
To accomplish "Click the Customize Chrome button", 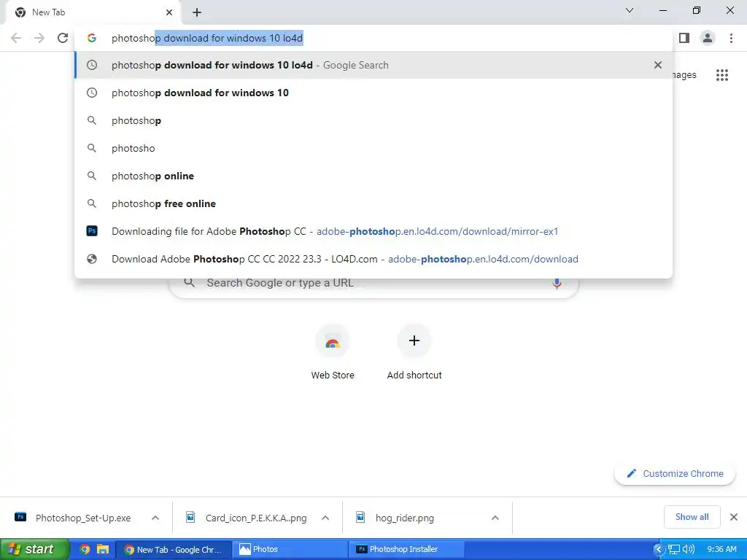I will click(675, 474).
